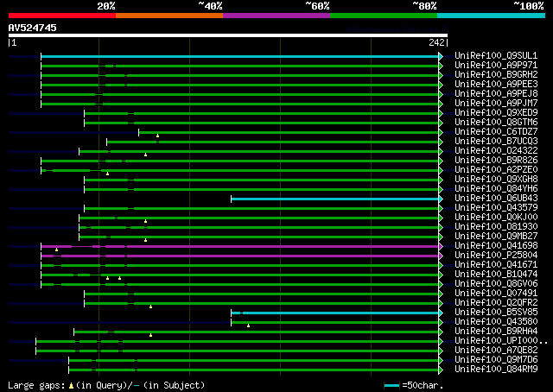Viewport: 553px width, 392px height.
Task: Click the red 20% identity legend segment
Action: pos(62,16)
